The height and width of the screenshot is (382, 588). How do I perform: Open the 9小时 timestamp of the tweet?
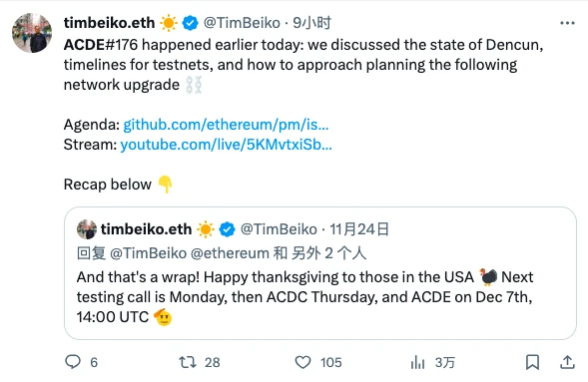312,23
